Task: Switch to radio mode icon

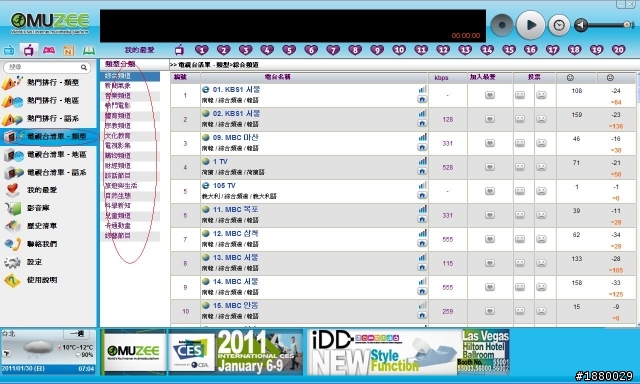Action: [x=9, y=51]
